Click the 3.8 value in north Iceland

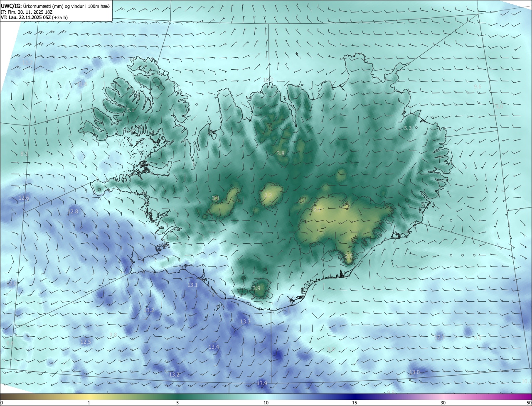(x=281, y=154)
